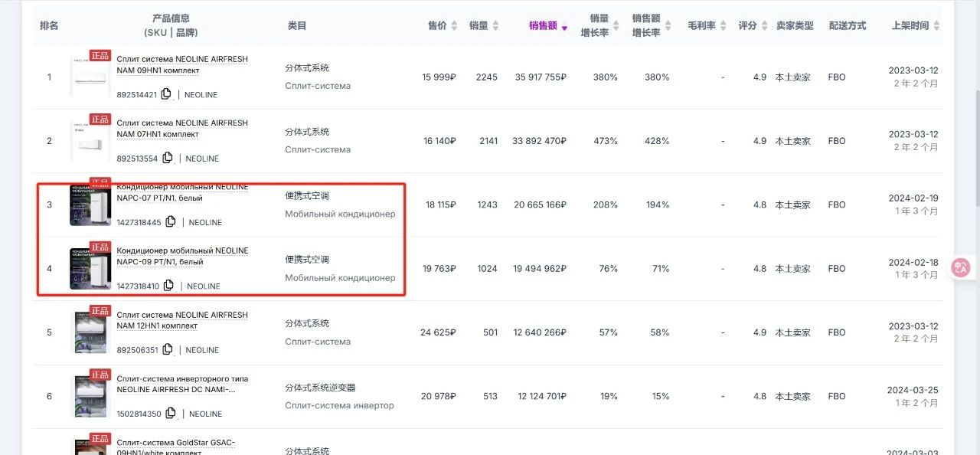This screenshot has width=980, height=455.
Task: Copy SKU 1427318445 via copy icon
Action: pos(170,222)
